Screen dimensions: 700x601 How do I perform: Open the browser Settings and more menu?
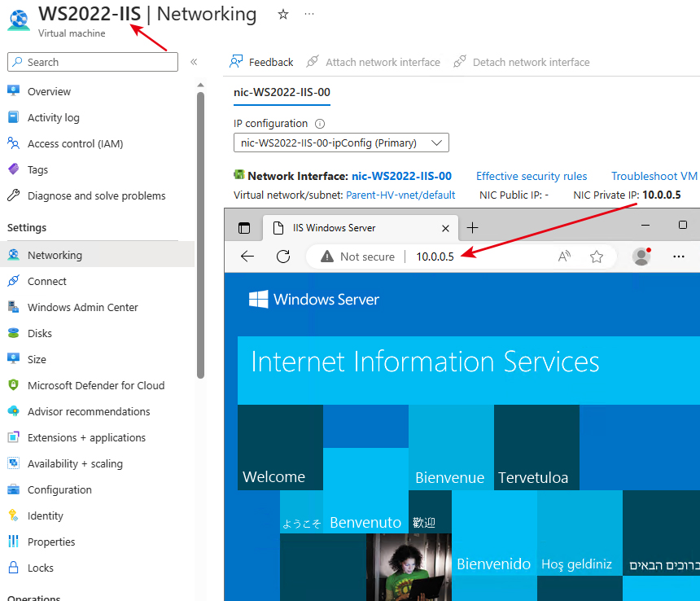pos(679,257)
